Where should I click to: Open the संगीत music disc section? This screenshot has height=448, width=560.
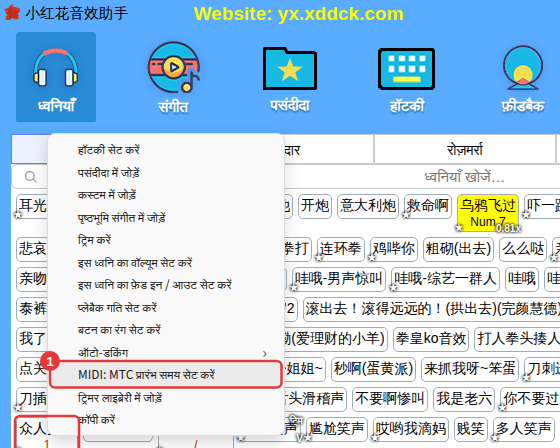[x=174, y=78]
